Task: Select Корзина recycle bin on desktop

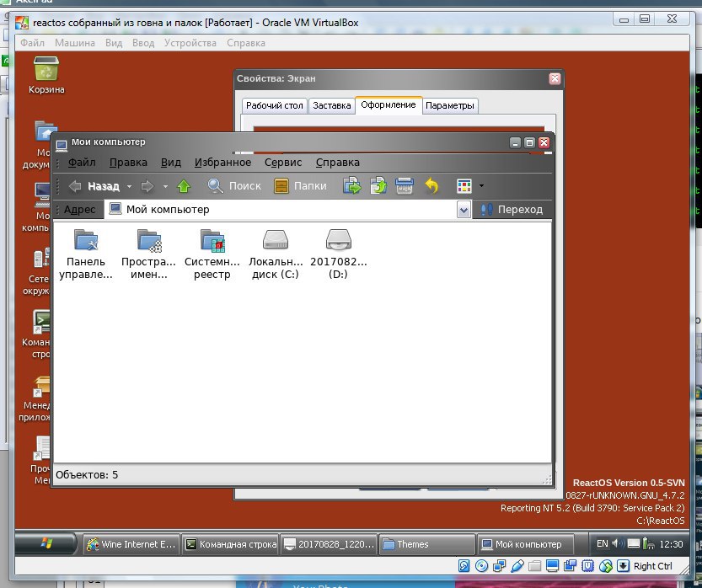Action: pos(46,75)
